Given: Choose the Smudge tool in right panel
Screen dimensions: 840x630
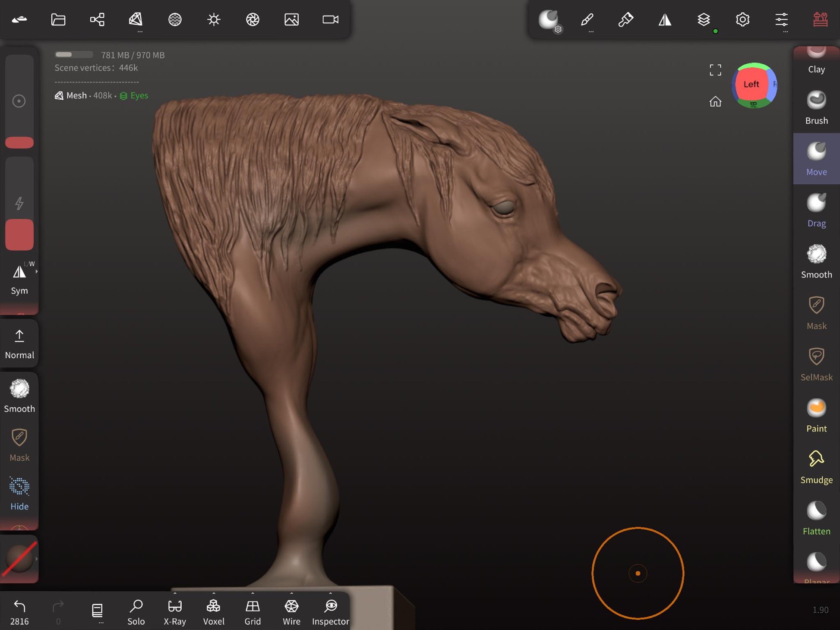Looking at the screenshot, I should (816, 467).
